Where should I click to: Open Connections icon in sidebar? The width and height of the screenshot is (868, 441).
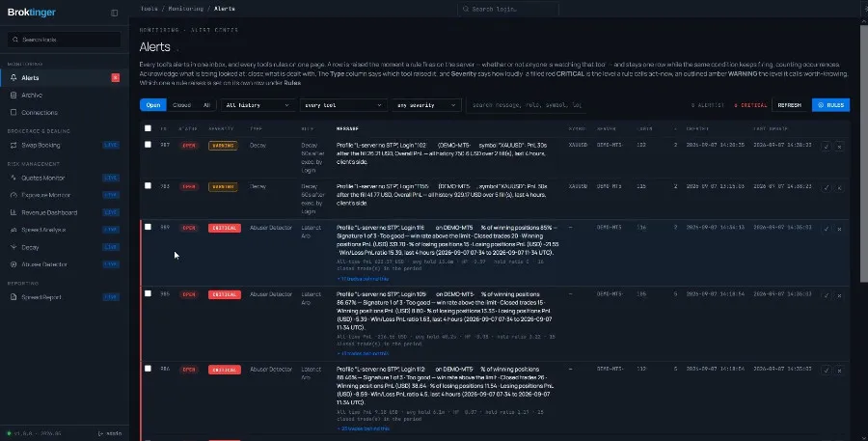(14, 113)
